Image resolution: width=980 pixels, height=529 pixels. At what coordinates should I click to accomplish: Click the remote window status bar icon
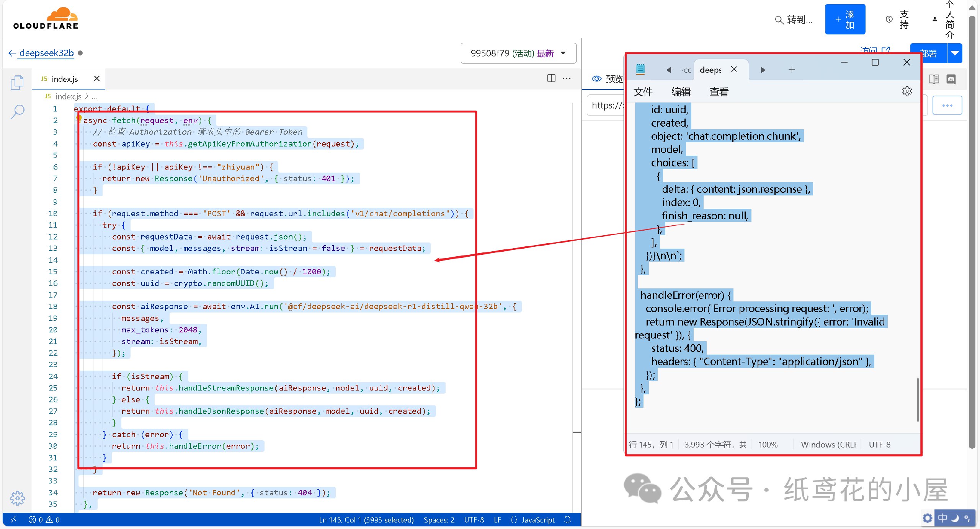pos(13,519)
